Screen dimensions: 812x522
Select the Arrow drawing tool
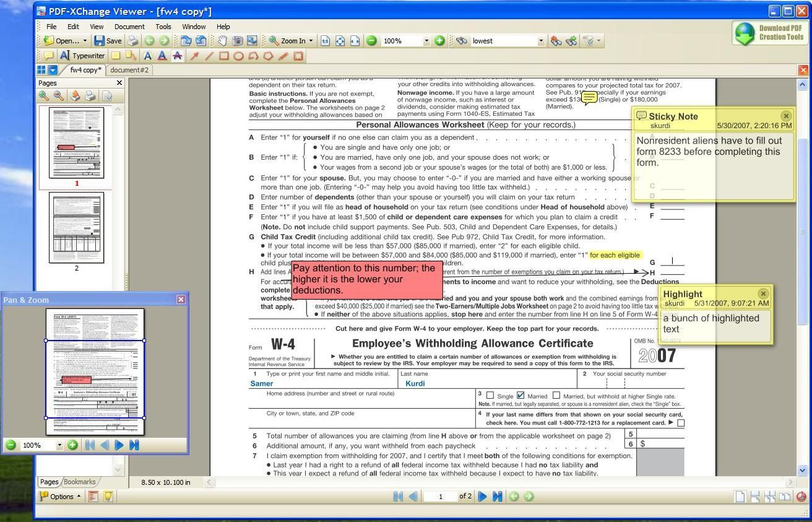tap(194, 56)
